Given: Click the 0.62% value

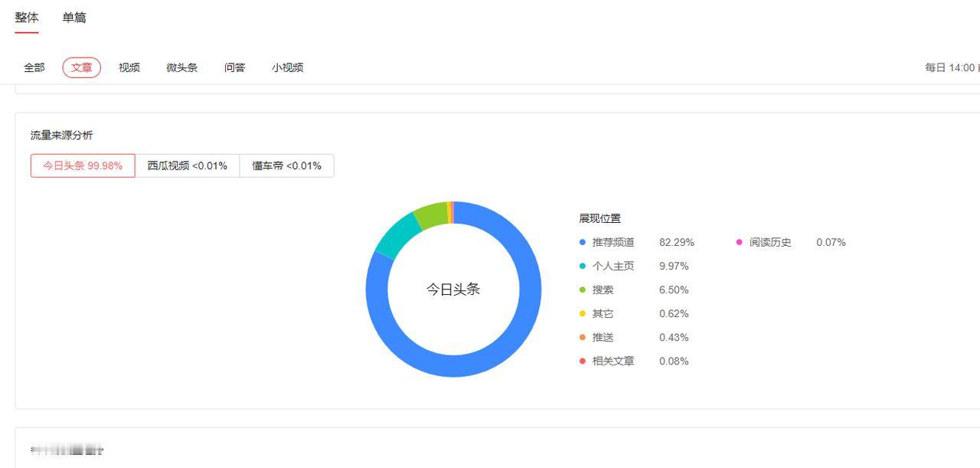Looking at the screenshot, I should (674, 313).
